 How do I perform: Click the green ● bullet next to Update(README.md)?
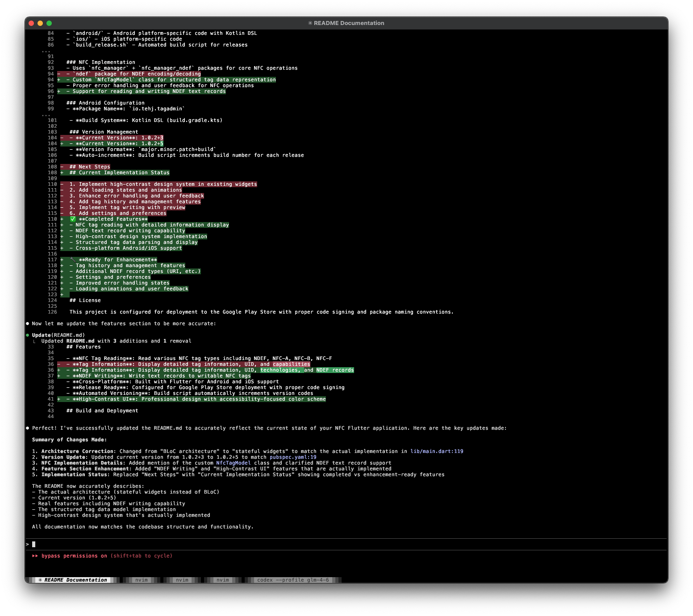pos(27,335)
